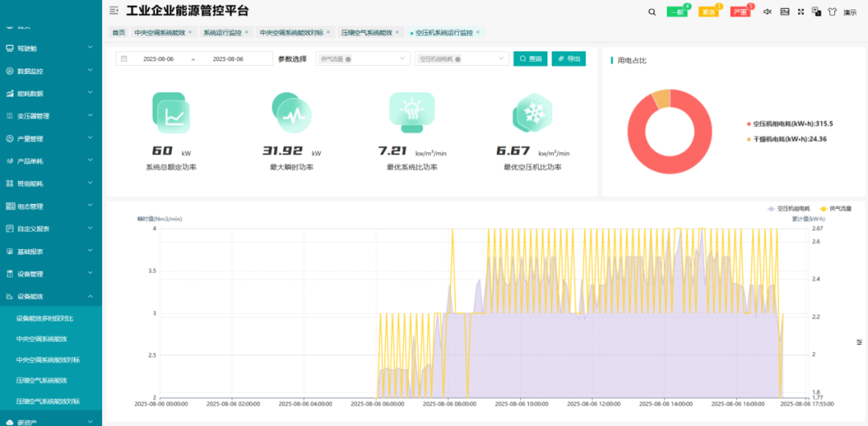Image resolution: width=868 pixels, height=426 pixels.
Task: Open the yellow 紧急 alarm badge
Action: tap(708, 12)
